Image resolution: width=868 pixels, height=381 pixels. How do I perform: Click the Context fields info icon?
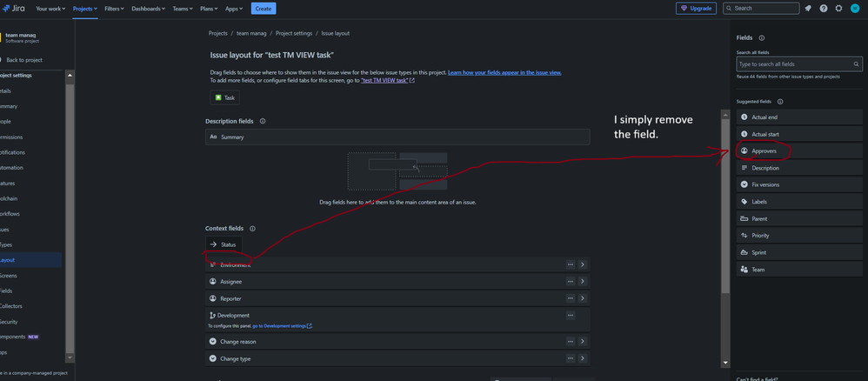click(252, 229)
